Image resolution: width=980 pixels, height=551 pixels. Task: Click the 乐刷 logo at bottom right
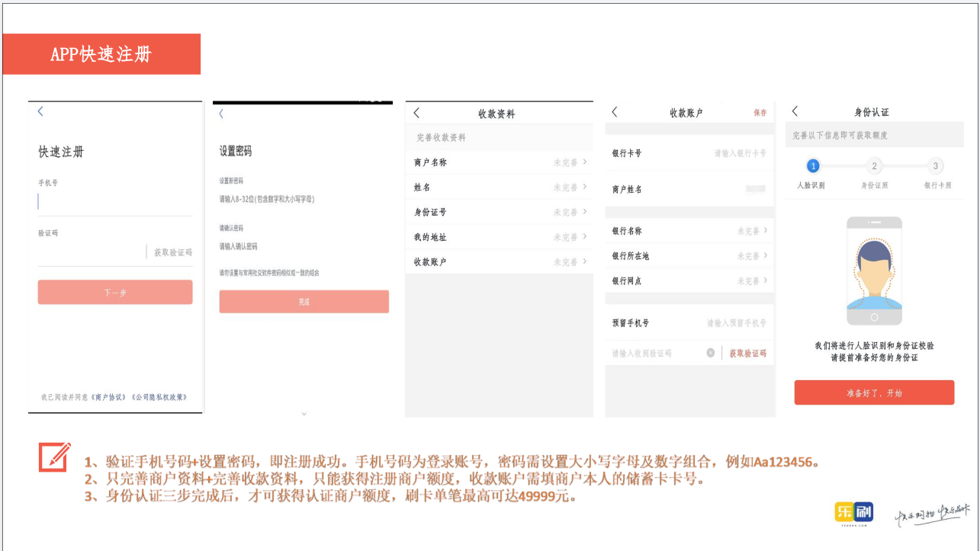point(854,513)
